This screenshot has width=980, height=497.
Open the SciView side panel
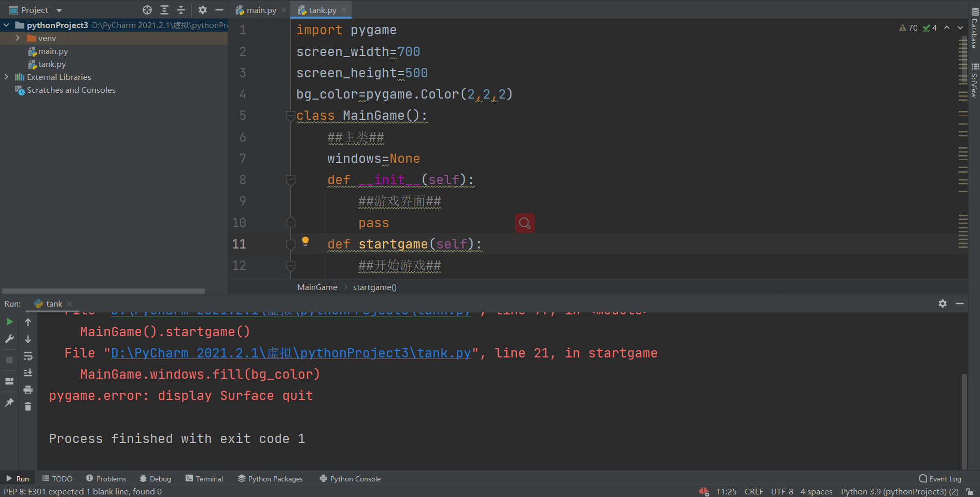(974, 80)
